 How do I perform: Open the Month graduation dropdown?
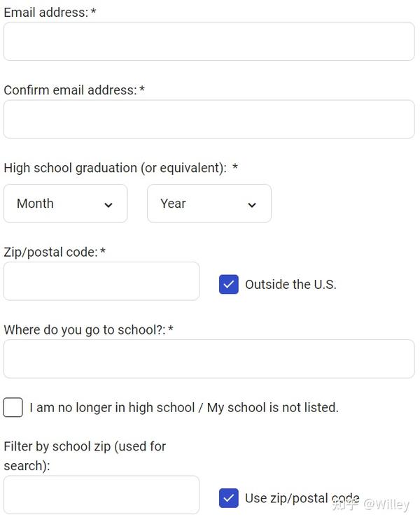[x=65, y=204]
